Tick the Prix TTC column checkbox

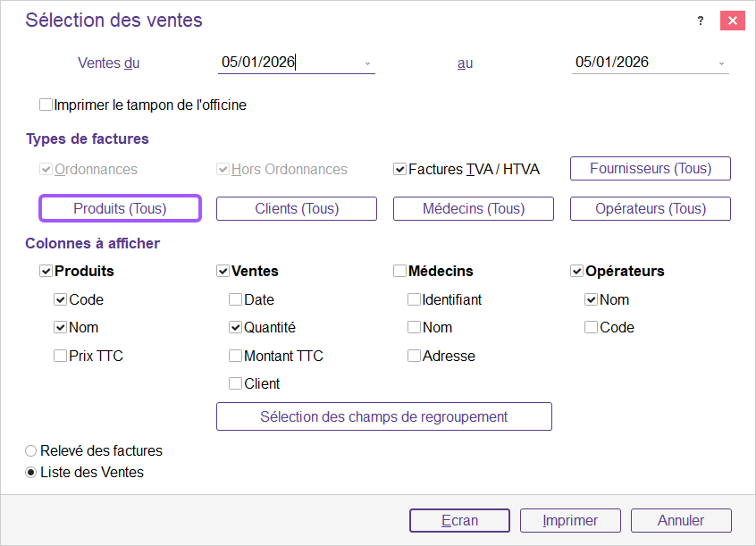coord(61,356)
